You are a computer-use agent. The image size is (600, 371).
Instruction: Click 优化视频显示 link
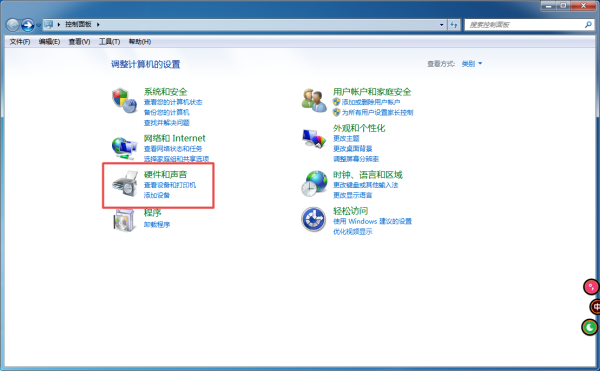pos(352,232)
